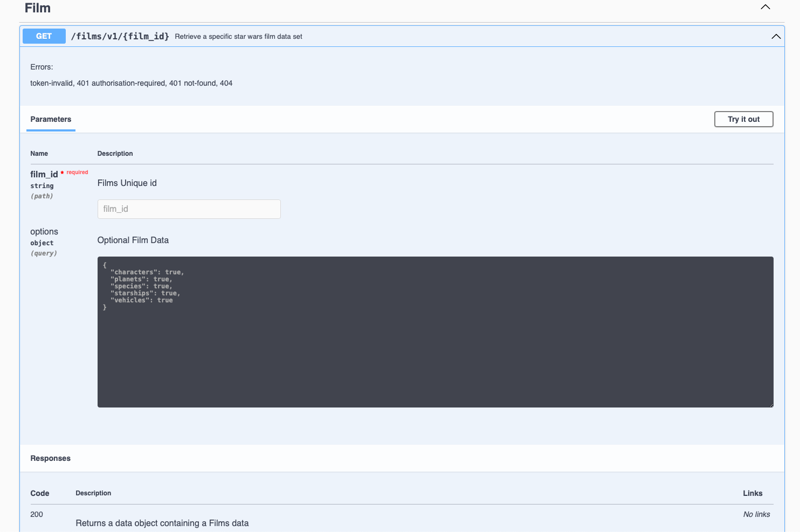This screenshot has width=800, height=532.
Task: Click the Try it out button
Action: [743, 119]
